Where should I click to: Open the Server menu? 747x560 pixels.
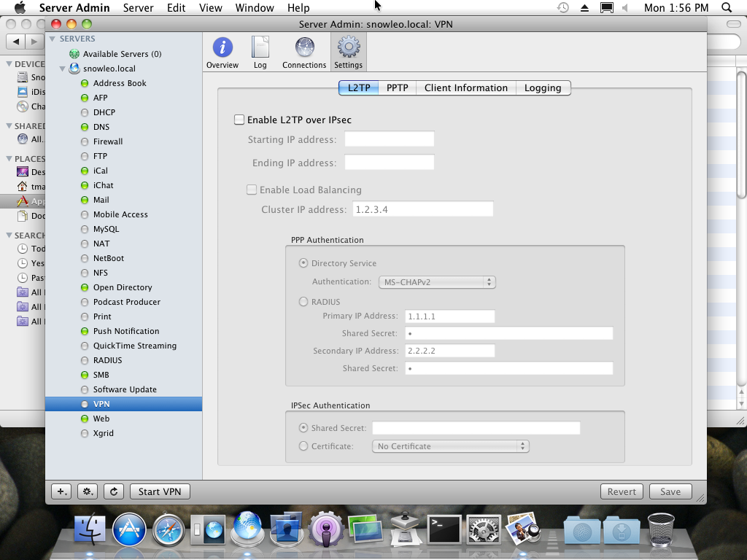click(x=138, y=7)
